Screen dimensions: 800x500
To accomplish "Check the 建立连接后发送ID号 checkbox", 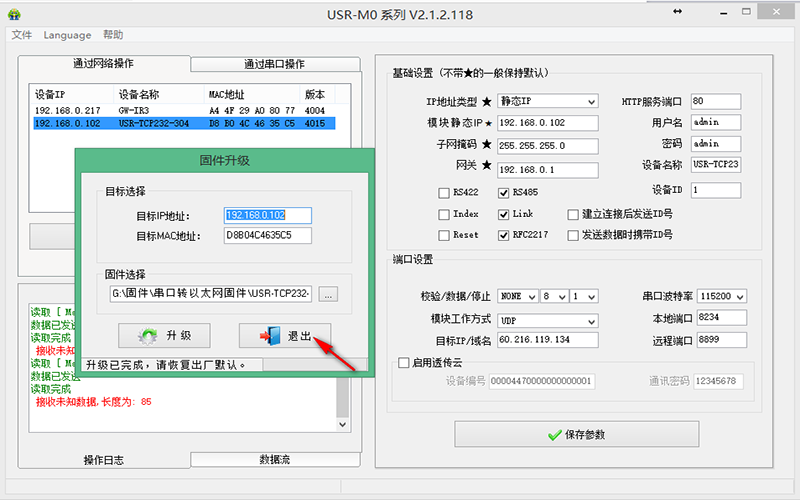I will [x=573, y=214].
